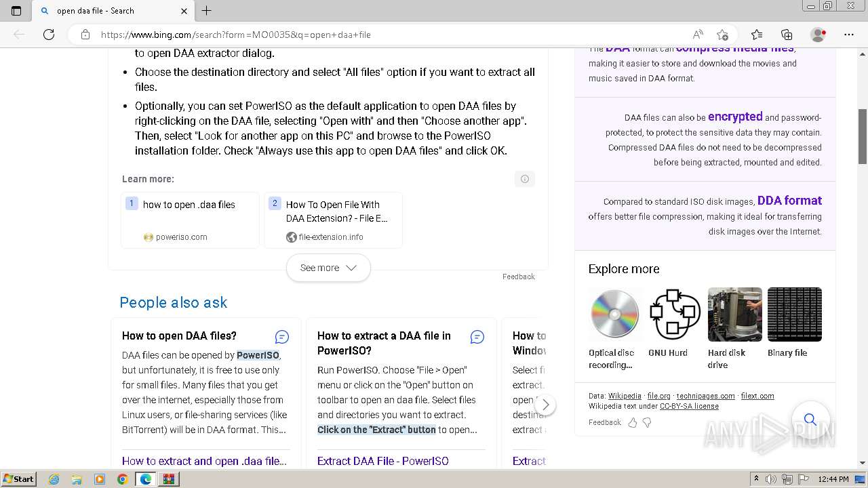Open the Windows Start menu

point(19,479)
